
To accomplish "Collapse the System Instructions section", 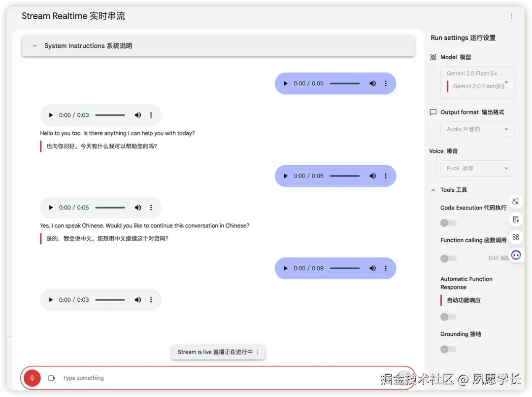I will (x=34, y=45).
